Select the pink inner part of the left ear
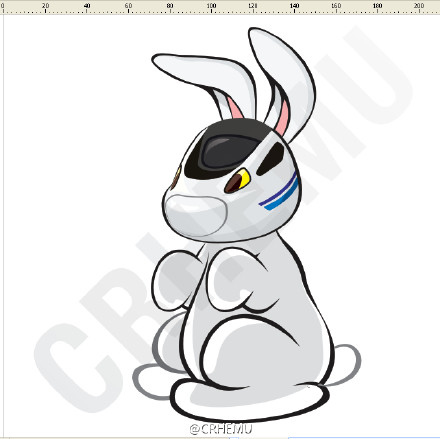440x439 pixels. click(235, 107)
